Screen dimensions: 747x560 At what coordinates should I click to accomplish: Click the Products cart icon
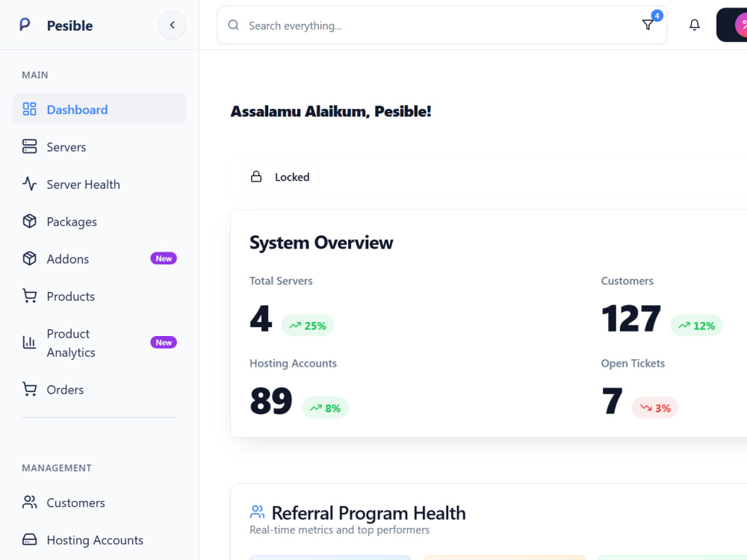(30, 296)
